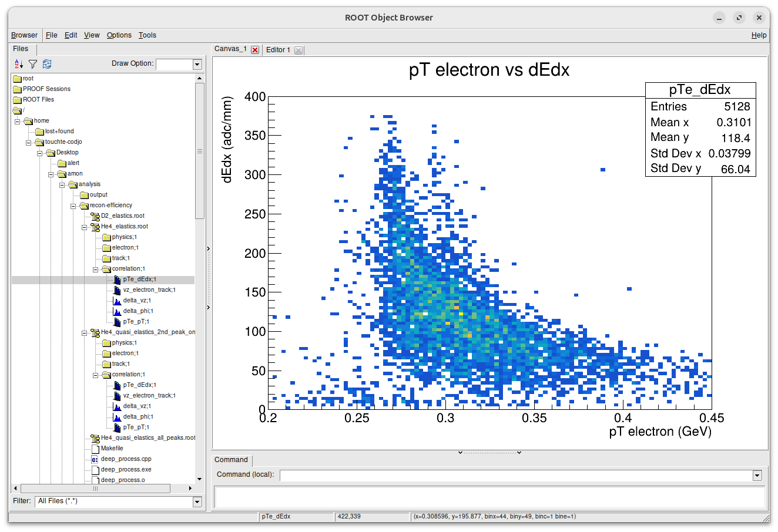Click the alphabetical sort icon in Files toolbar
778x532 pixels.
[x=19, y=64]
